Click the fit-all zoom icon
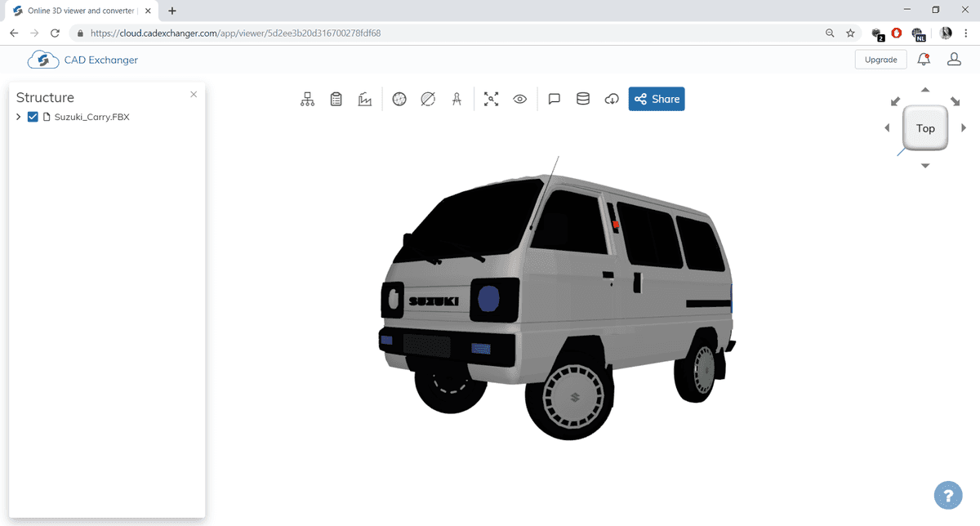Viewport: 980px width, 526px height. pyautogui.click(x=491, y=100)
